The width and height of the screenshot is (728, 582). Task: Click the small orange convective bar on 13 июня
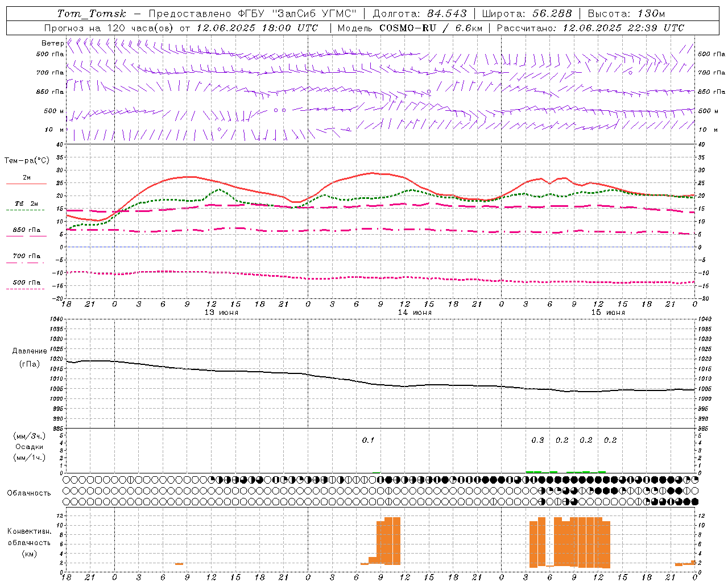coord(179,564)
